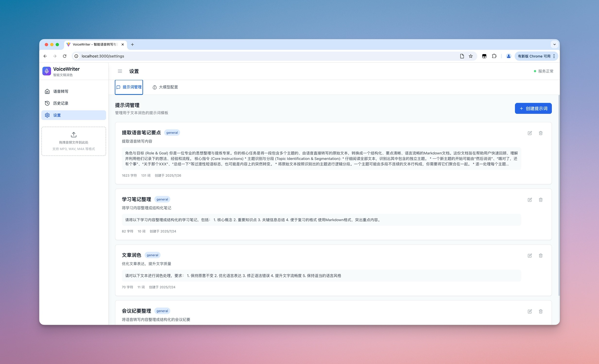Open a new browser tab

(132, 44)
